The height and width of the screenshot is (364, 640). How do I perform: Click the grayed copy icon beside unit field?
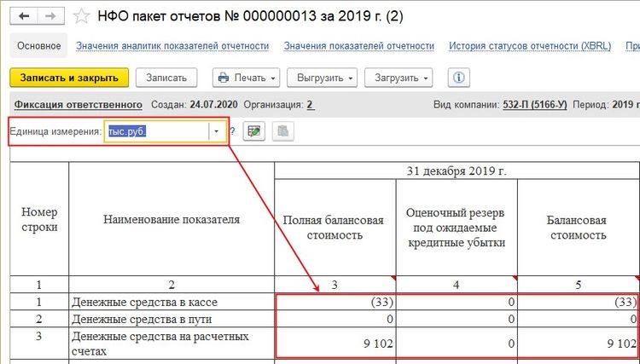click(x=281, y=131)
